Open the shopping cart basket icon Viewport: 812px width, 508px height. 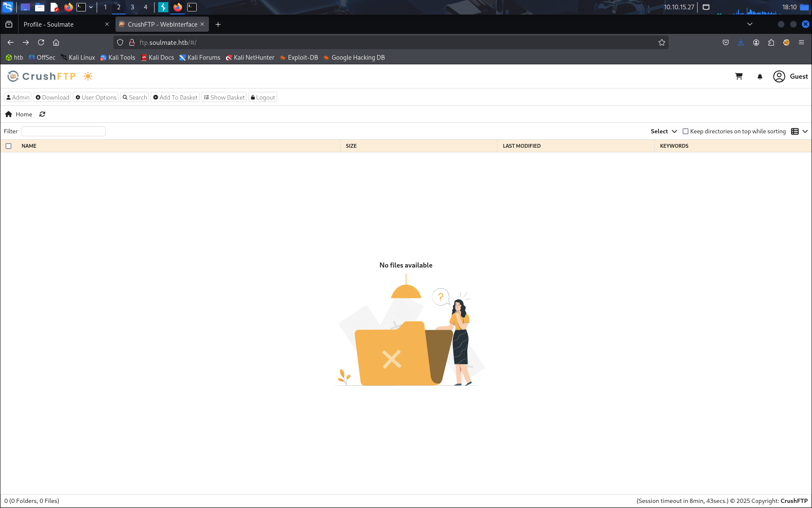tap(739, 76)
